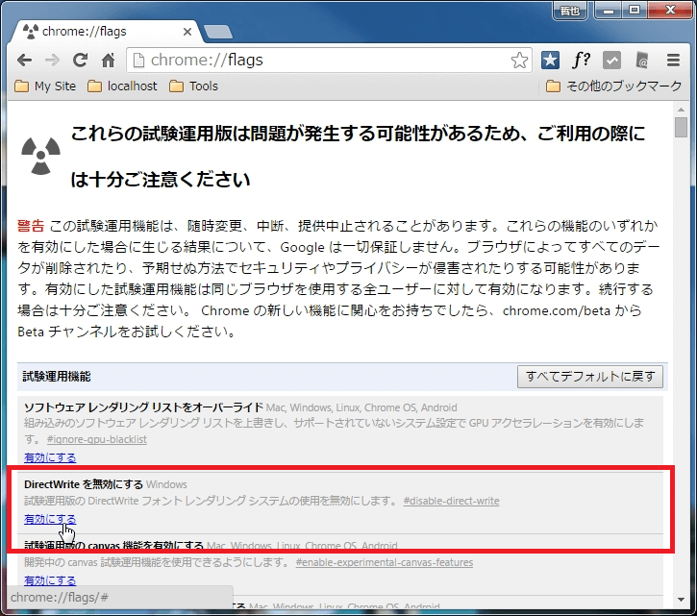Click the #ignore-gpu-blacklist anchor link
This screenshot has height=616, width=697.
[97, 439]
